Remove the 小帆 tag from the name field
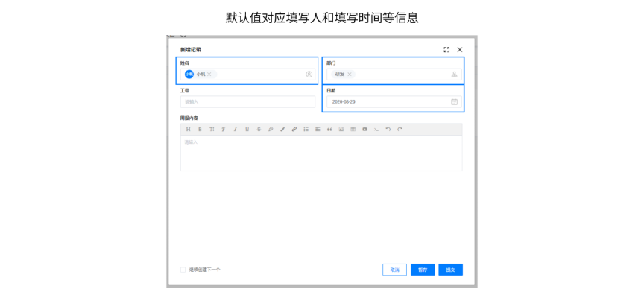The image size is (644, 298). pyautogui.click(x=209, y=74)
